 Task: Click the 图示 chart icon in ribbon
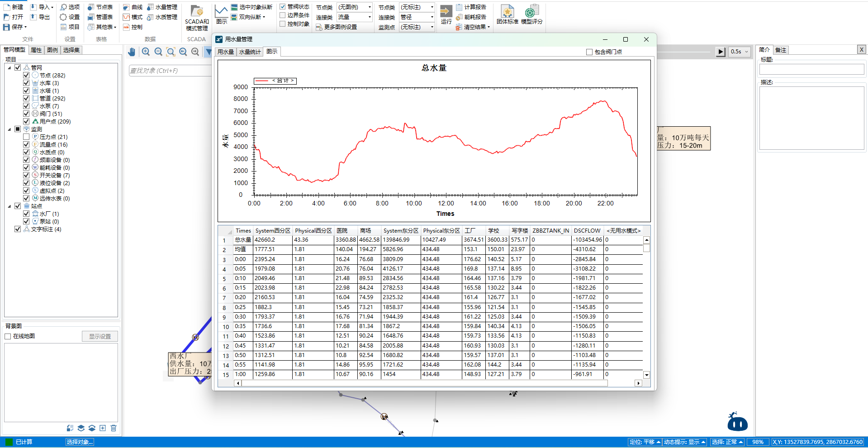(221, 14)
